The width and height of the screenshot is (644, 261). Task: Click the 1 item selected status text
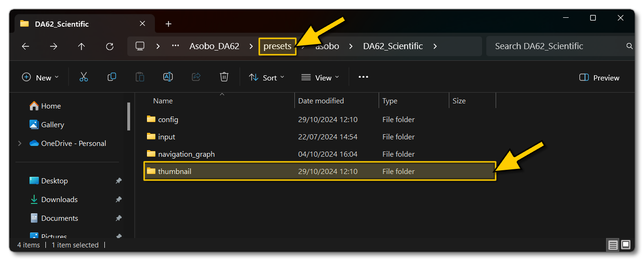point(75,245)
